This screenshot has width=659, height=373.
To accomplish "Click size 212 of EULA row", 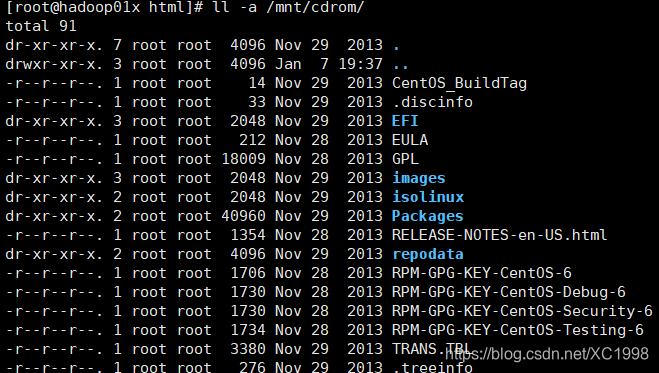I will (x=253, y=140).
